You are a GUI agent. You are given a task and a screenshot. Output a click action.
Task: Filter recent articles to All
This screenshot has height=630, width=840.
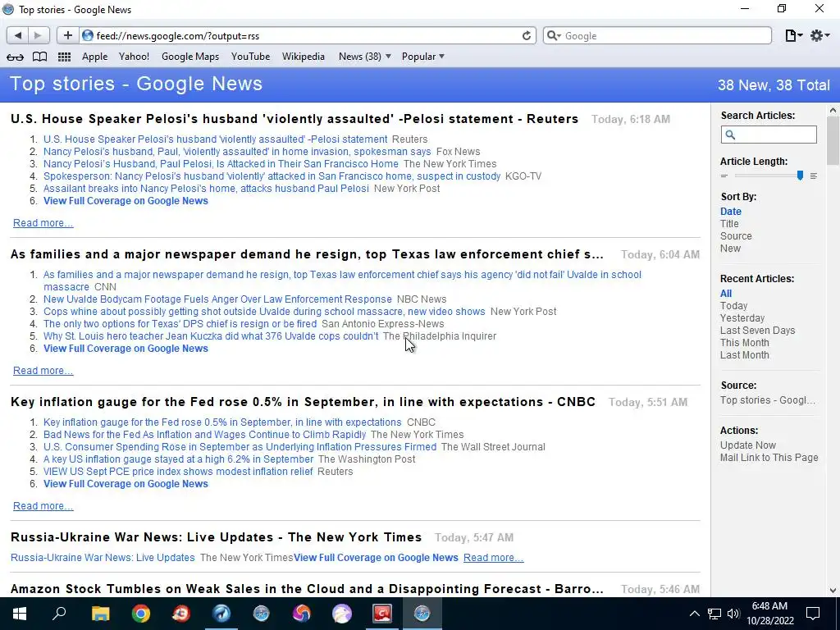[726, 293]
